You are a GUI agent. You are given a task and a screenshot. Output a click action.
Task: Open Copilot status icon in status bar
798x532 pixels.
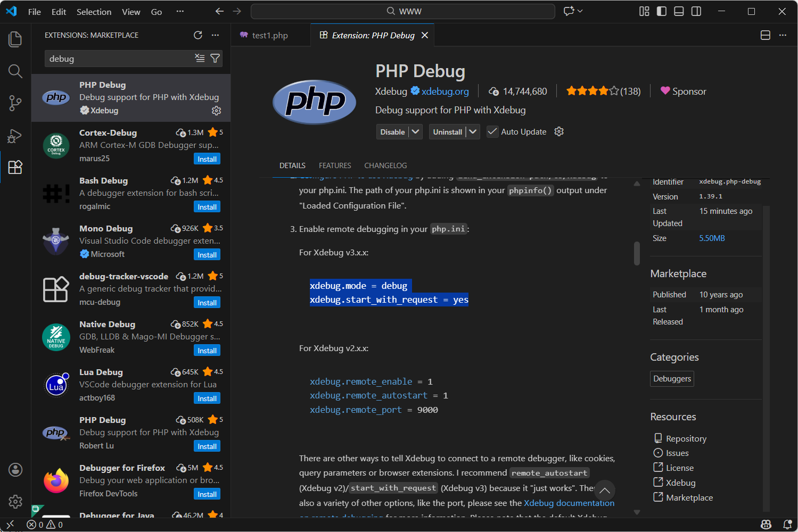(x=766, y=525)
